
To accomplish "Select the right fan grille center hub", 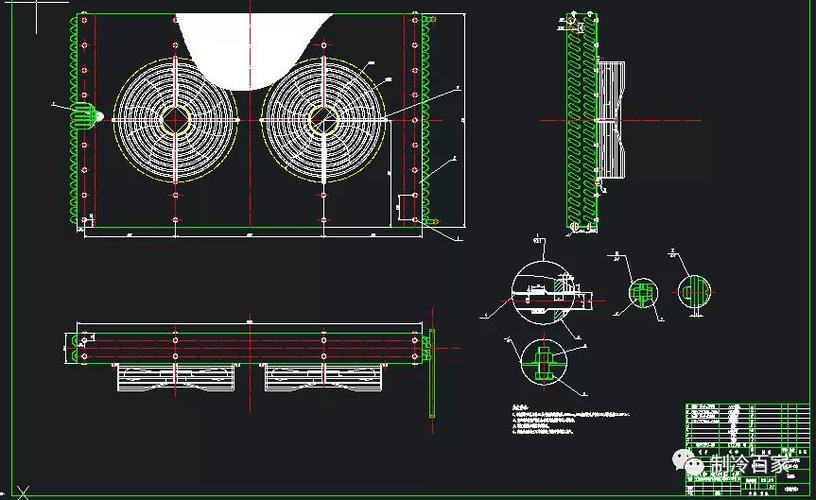I will point(323,120).
